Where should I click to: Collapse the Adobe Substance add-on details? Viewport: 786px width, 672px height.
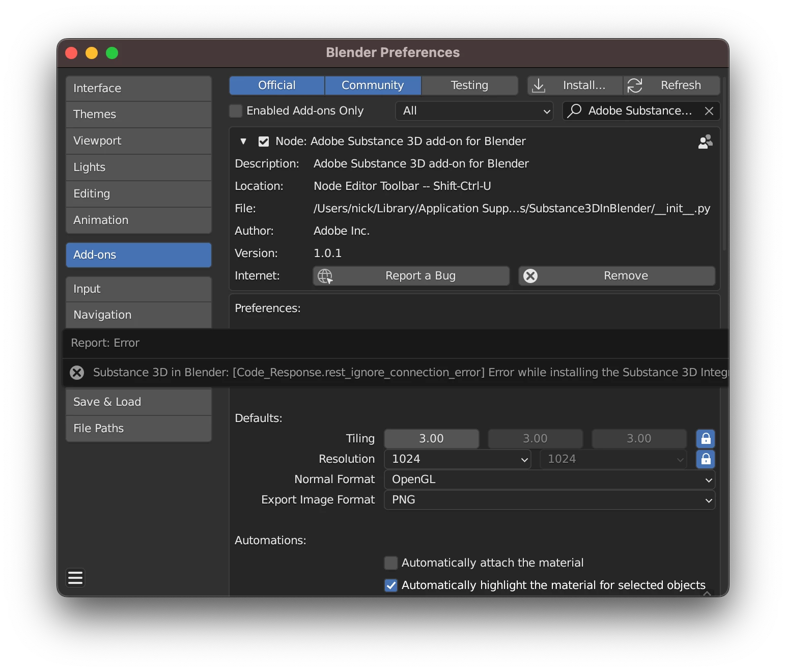[x=243, y=142]
